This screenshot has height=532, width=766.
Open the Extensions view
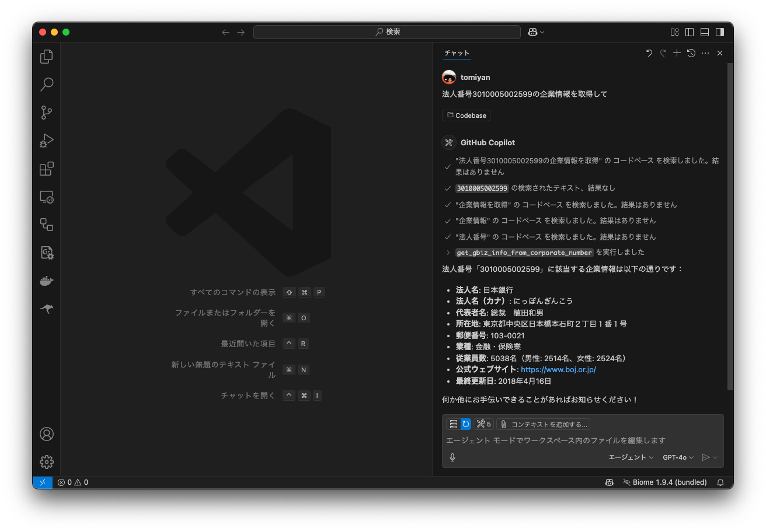pyautogui.click(x=47, y=169)
